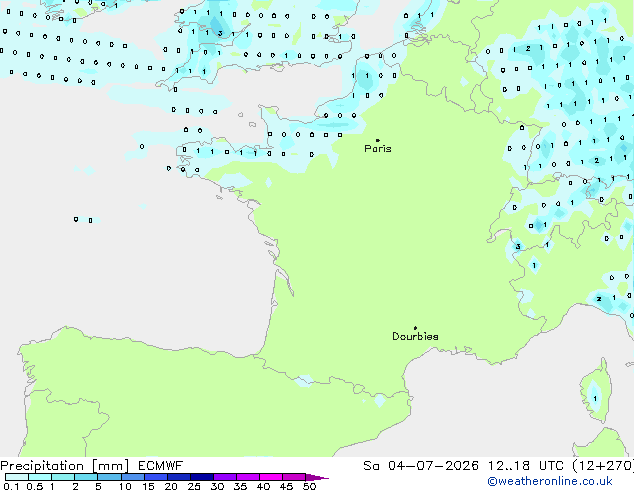Pick the 2–5 mm legend color swatch
This screenshot has height=490, width=634.
(86, 477)
